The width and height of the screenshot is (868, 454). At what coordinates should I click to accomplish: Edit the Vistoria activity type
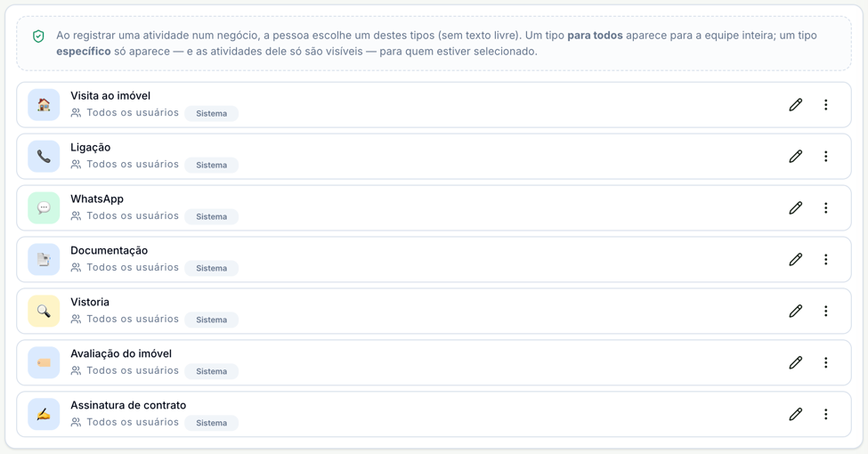[796, 311]
